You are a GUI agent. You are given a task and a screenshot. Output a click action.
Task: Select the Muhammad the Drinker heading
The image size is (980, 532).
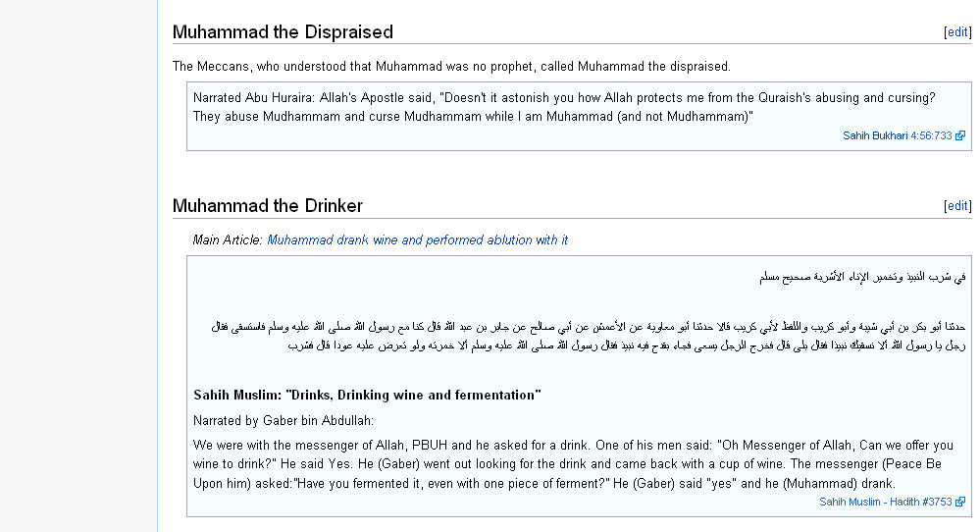tap(268, 206)
